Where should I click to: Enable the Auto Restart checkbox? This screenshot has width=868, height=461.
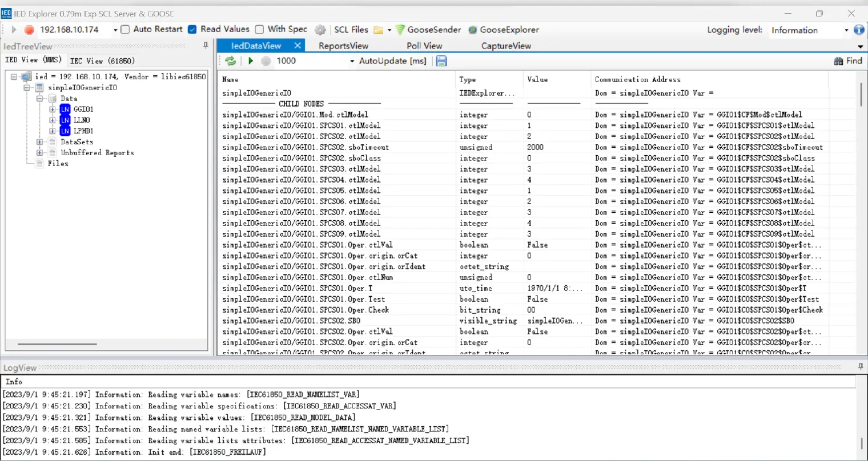126,30
